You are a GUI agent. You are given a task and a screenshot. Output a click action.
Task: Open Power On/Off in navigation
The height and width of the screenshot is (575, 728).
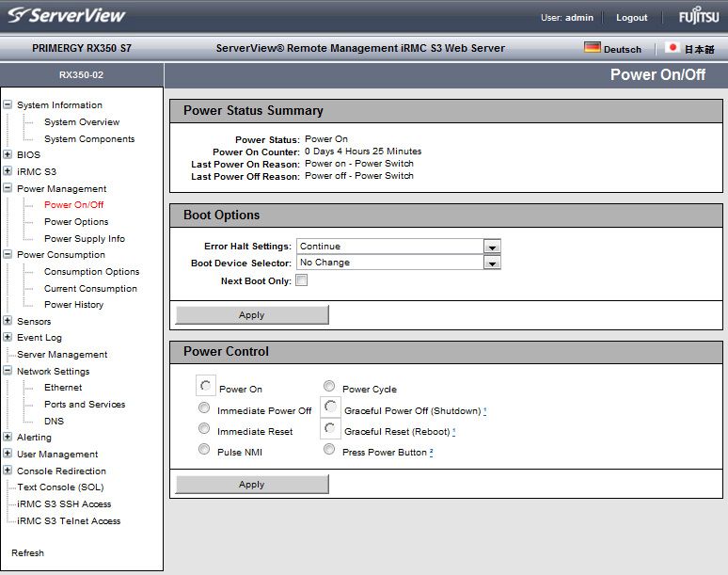pyautogui.click(x=73, y=205)
